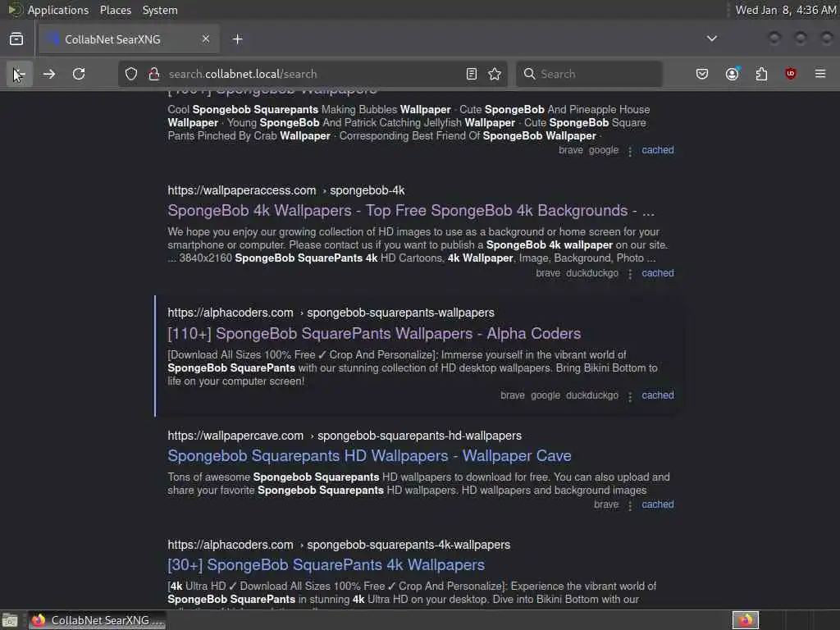Image resolution: width=840 pixels, height=630 pixels.
Task: Select the CollabNet SearXNG tab
Action: (x=128, y=39)
